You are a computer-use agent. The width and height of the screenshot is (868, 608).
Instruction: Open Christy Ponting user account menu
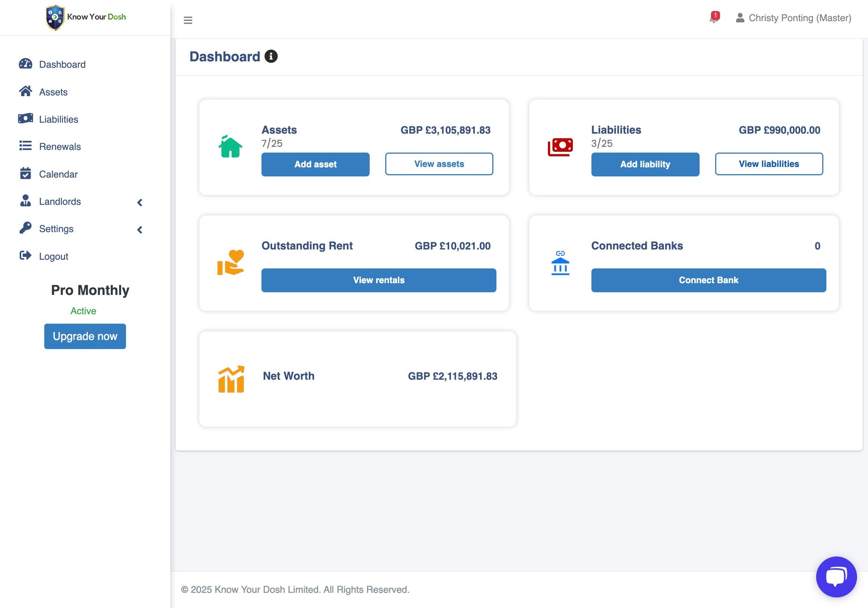click(793, 18)
